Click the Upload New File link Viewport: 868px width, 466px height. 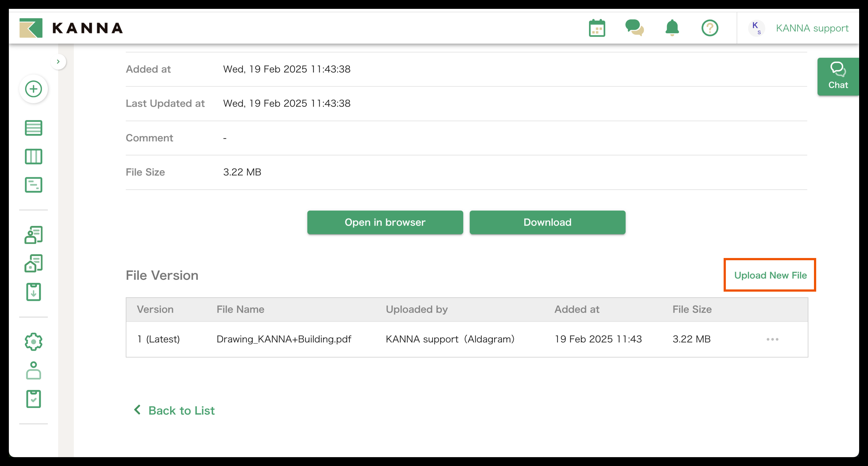click(770, 275)
